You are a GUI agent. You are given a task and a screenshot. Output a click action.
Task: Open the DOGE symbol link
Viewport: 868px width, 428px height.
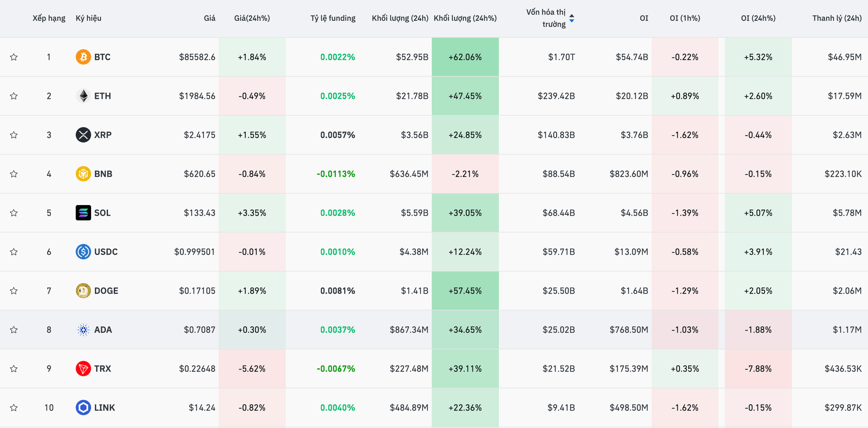coord(106,291)
